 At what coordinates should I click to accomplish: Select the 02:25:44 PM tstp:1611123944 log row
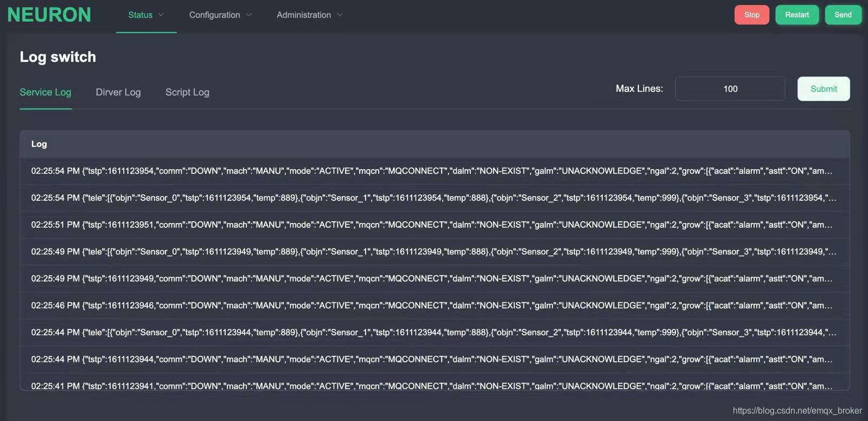435,359
